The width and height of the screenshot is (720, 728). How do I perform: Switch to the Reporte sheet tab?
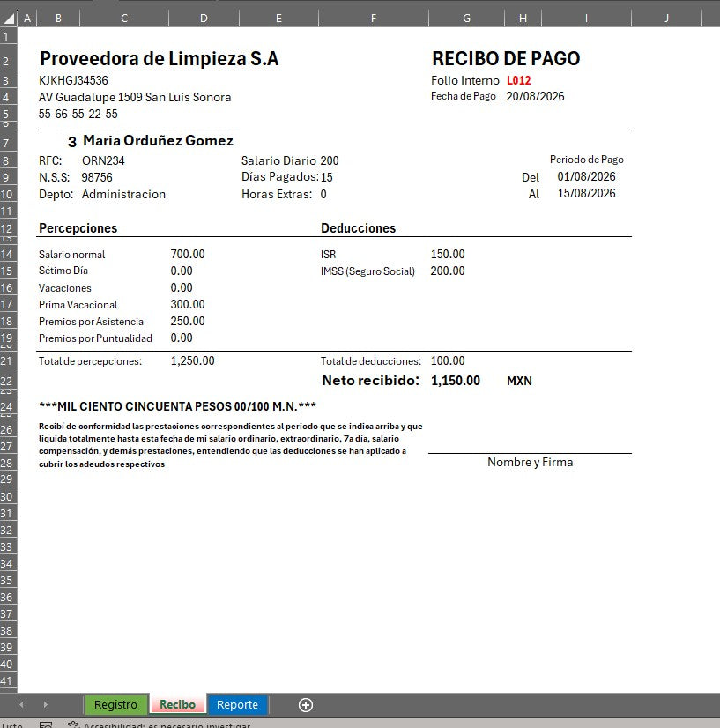[x=237, y=705]
